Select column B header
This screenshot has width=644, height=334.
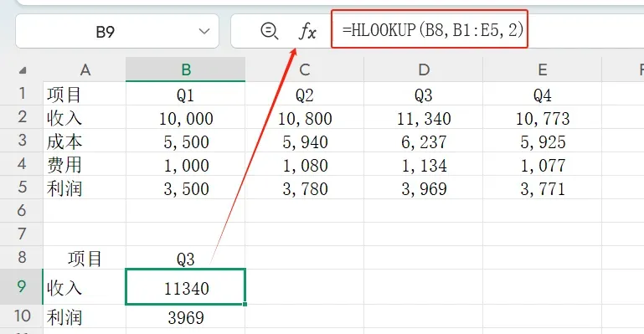tap(186, 69)
